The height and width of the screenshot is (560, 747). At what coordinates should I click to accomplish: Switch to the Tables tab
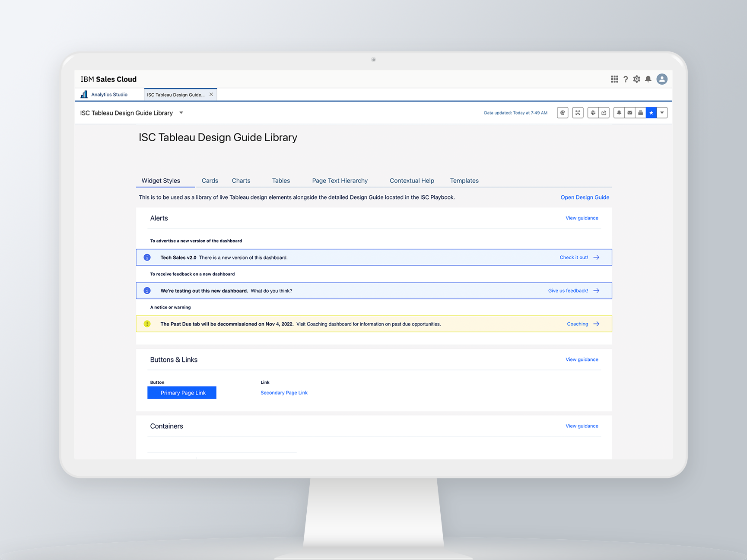pos(281,181)
